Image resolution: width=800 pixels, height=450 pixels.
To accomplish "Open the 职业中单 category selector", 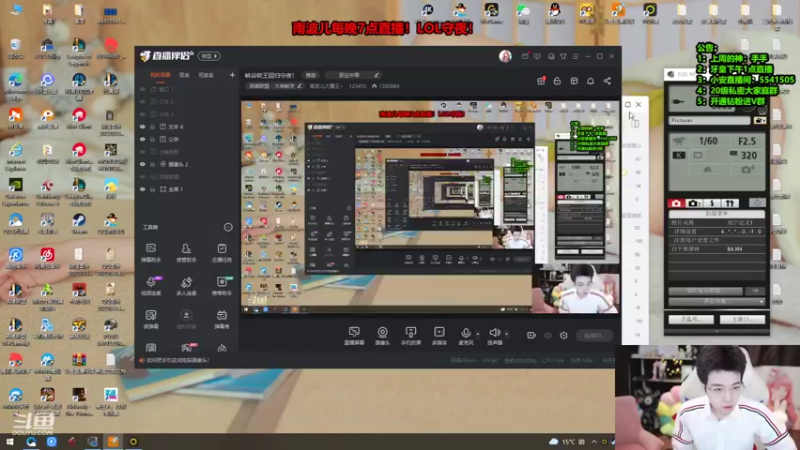I will pyautogui.click(x=354, y=75).
